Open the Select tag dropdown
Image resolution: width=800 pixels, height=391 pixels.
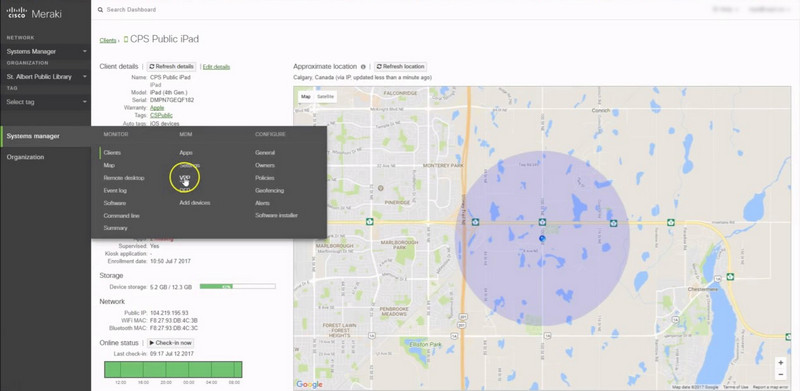pyautogui.click(x=46, y=102)
